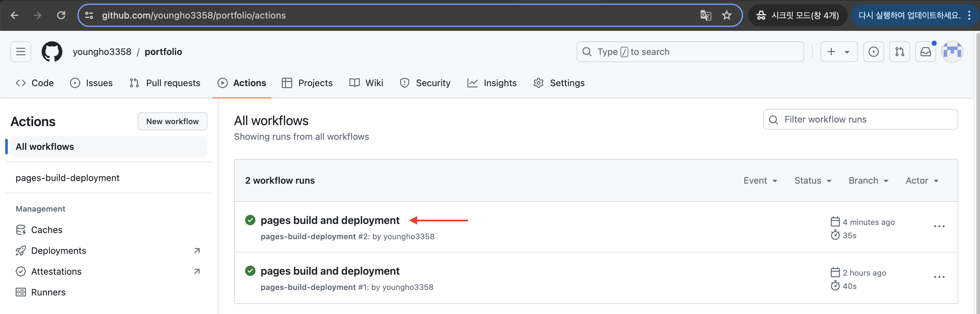Expand the Actor filter dropdown
The image size is (980, 314).
pyautogui.click(x=922, y=180)
